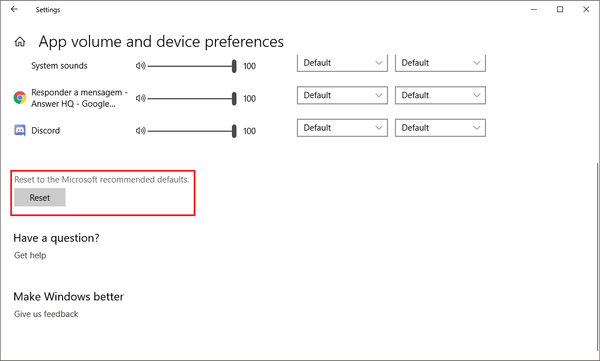
Task: Expand Chrome output device dropdown
Action: tap(342, 95)
